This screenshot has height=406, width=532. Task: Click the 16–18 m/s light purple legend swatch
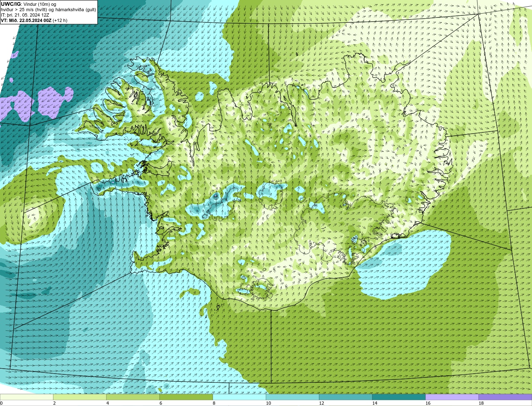[x=452, y=397]
